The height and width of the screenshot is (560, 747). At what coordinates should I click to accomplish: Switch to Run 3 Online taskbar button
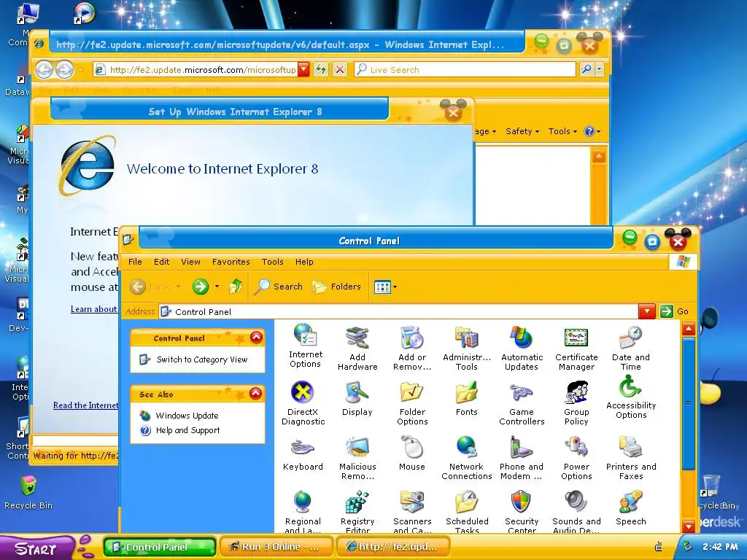276,547
